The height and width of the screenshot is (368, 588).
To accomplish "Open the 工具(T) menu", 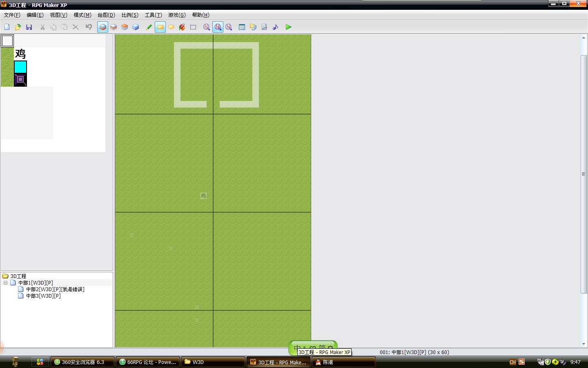I will [x=154, y=15].
